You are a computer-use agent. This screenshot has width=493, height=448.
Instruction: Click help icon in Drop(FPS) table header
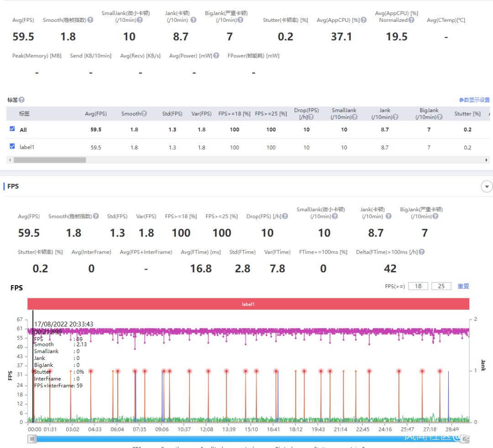pyautogui.click(x=311, y=117)
